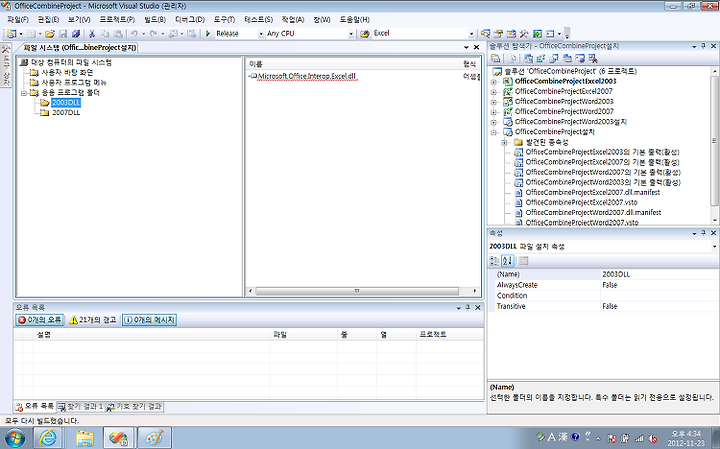Open the 편집(E) menu

48,19
